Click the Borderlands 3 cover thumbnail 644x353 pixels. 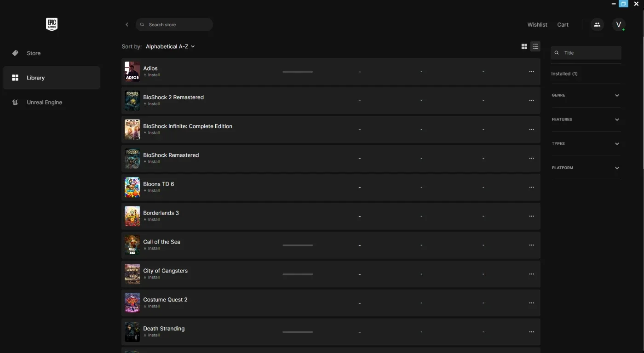tap(132, 216)
